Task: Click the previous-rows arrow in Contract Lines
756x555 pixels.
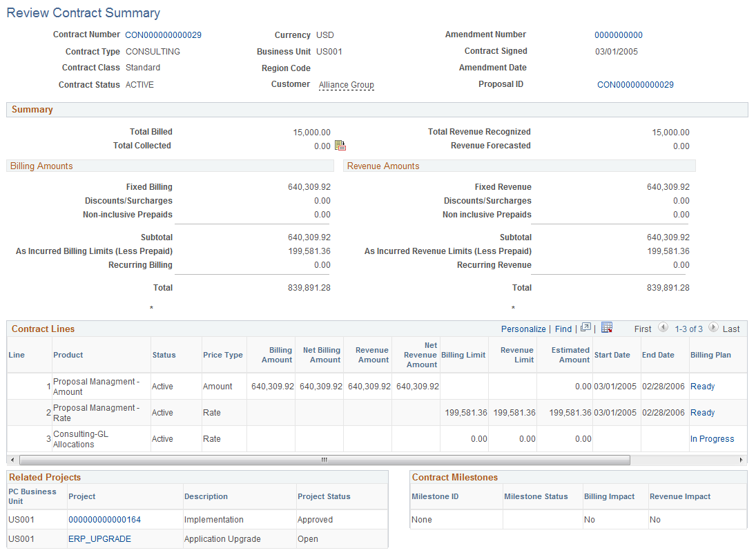Action: point(663,329)
